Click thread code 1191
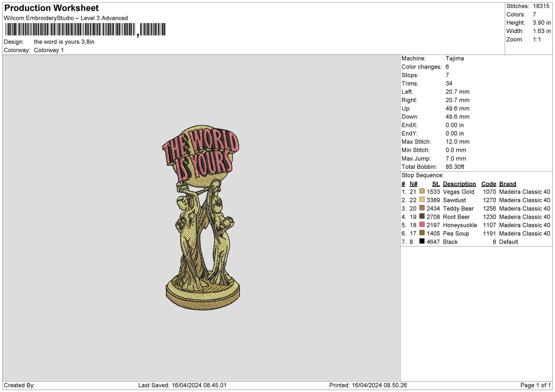The width and height of the screenshot is (555, 392). click(x=490, y=234)
